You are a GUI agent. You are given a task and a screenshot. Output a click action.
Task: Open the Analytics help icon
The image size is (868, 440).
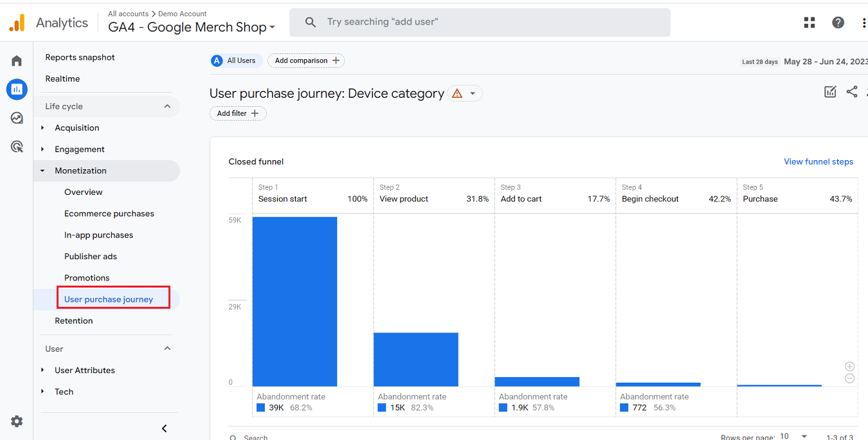tap(838, 22)
